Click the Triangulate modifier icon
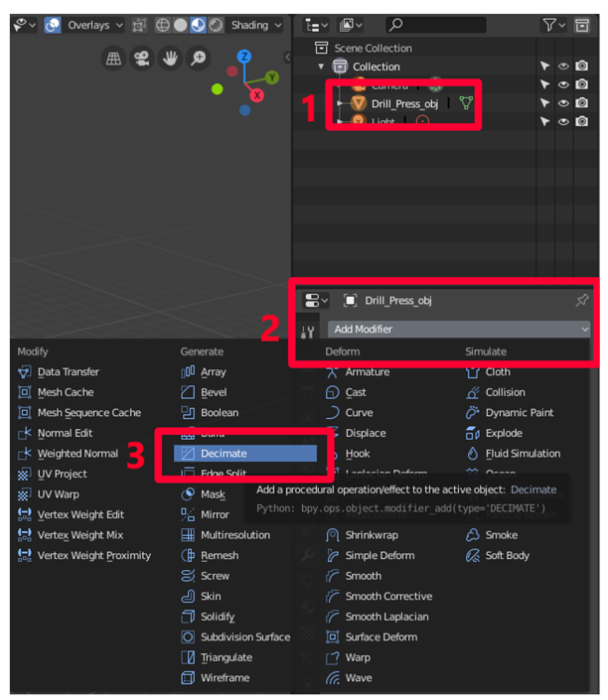The image size is (608, 700). click(188, 657)
